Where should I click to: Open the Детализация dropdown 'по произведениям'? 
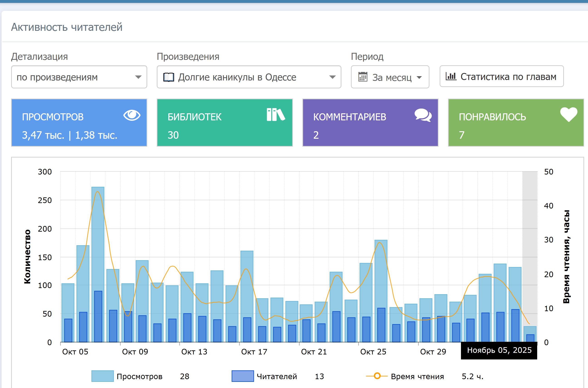coord(79,77)
